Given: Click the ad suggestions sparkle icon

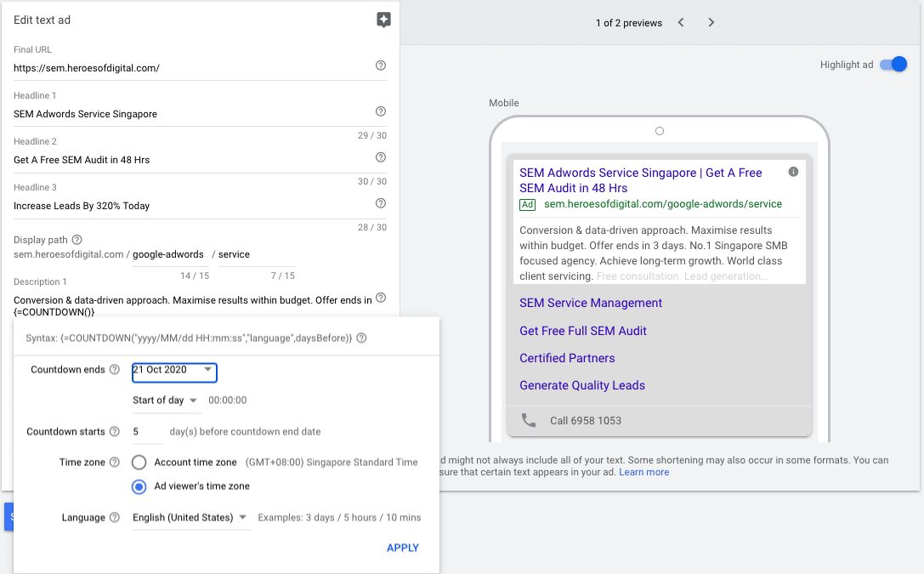Looking at the screenshot, I should (383, 20).
